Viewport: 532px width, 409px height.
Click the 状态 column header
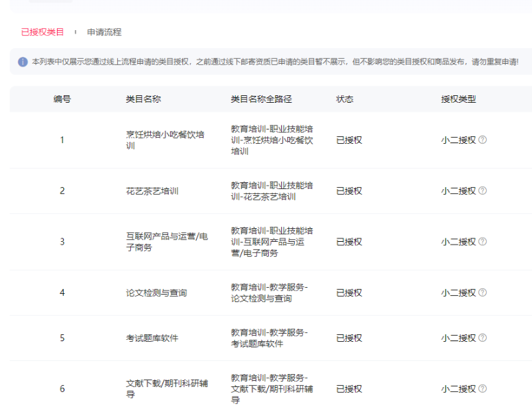click(345, 99)
